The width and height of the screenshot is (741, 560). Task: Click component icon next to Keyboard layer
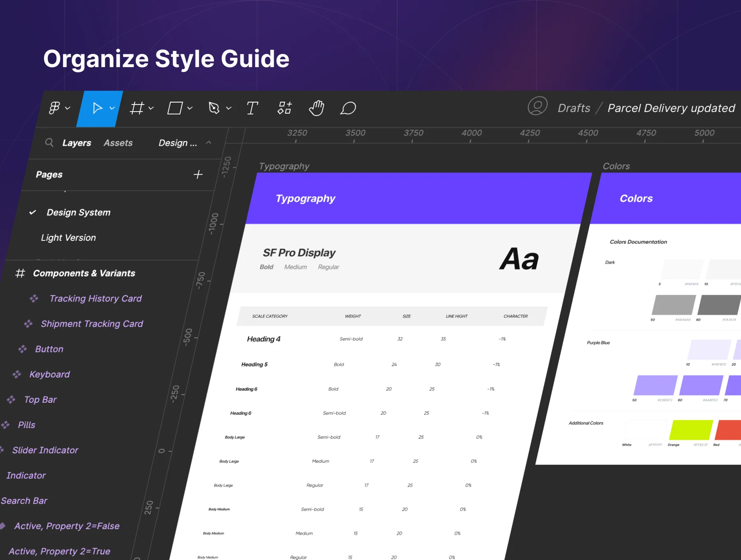coord(17,374)
